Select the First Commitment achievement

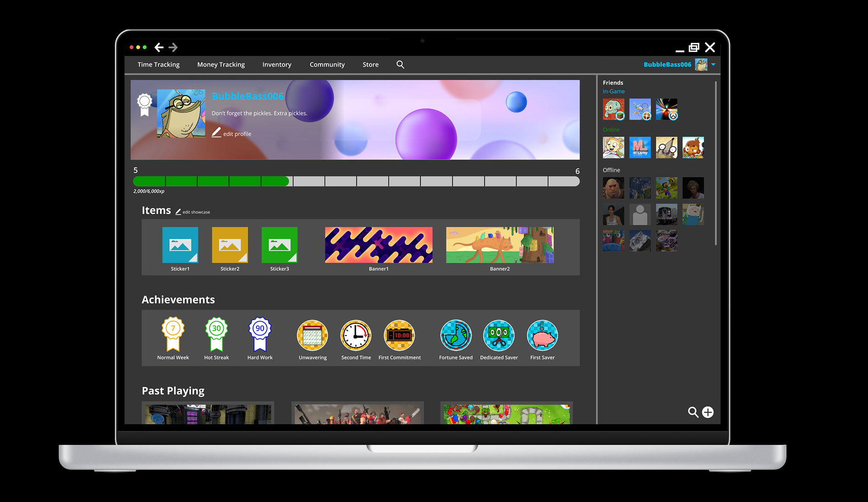(399, 336)
